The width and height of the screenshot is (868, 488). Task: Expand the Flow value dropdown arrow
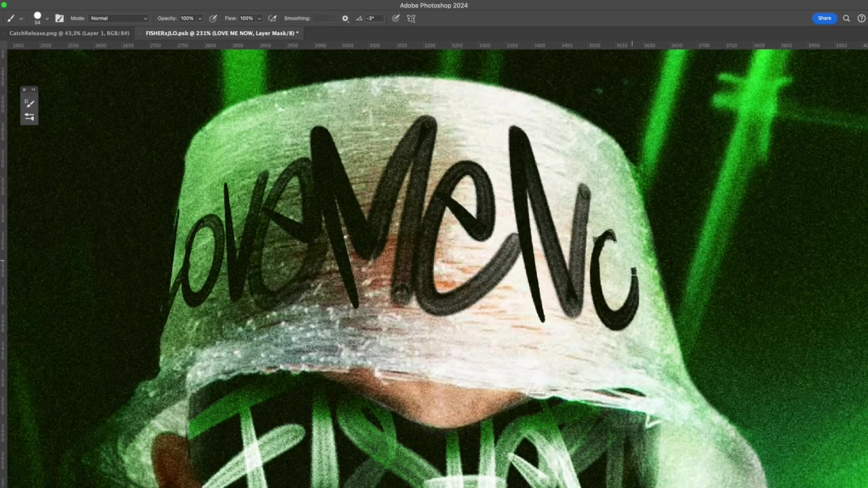259,18
